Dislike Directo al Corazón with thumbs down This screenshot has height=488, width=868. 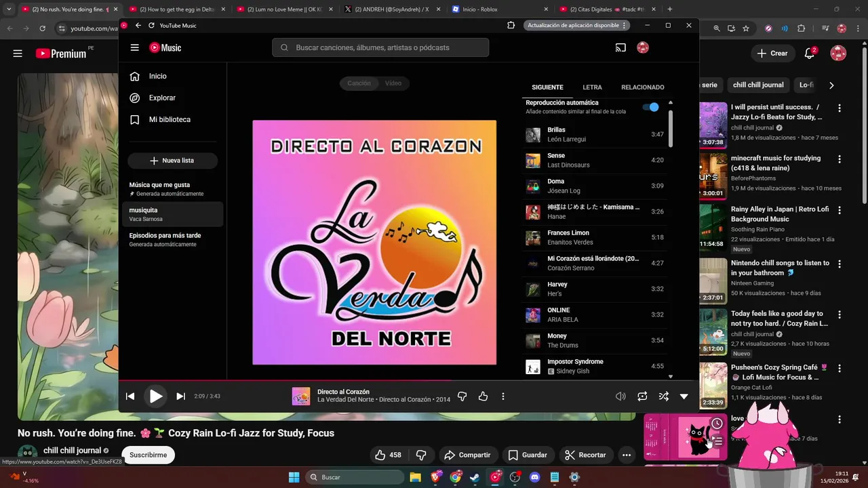[x=462, y=396]
